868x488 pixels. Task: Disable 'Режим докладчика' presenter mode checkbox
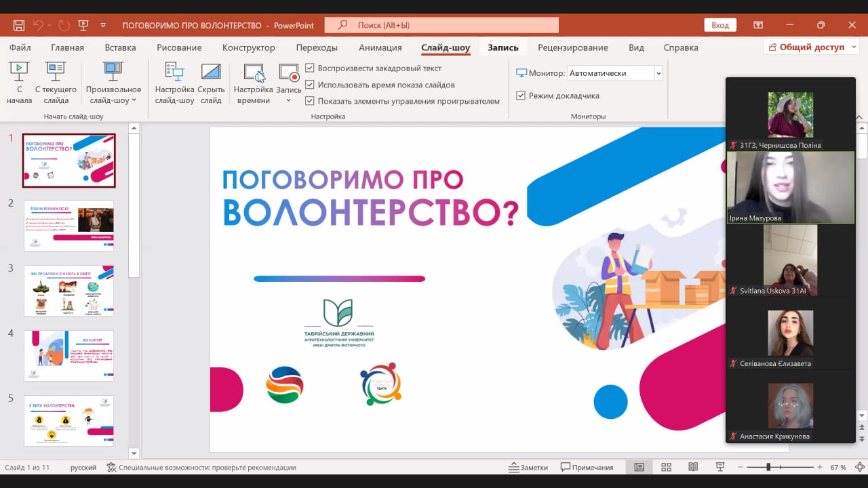click(521, 96)
